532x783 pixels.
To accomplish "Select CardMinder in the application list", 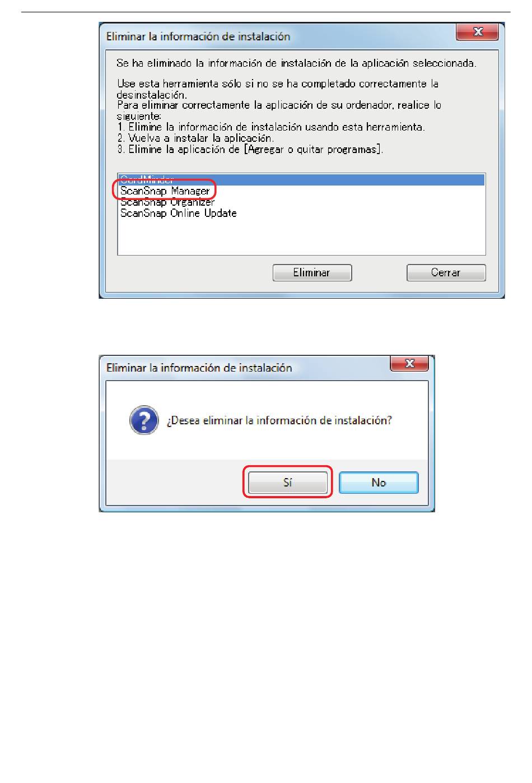I will 301,180.
